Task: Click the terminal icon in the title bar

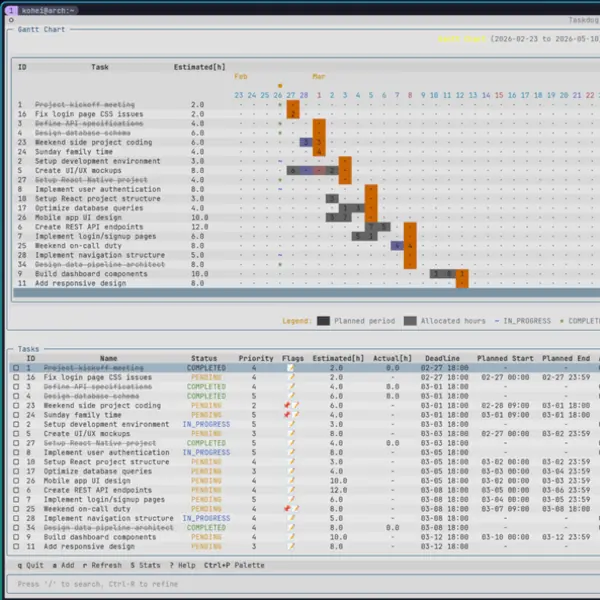Action: (8, 9)
